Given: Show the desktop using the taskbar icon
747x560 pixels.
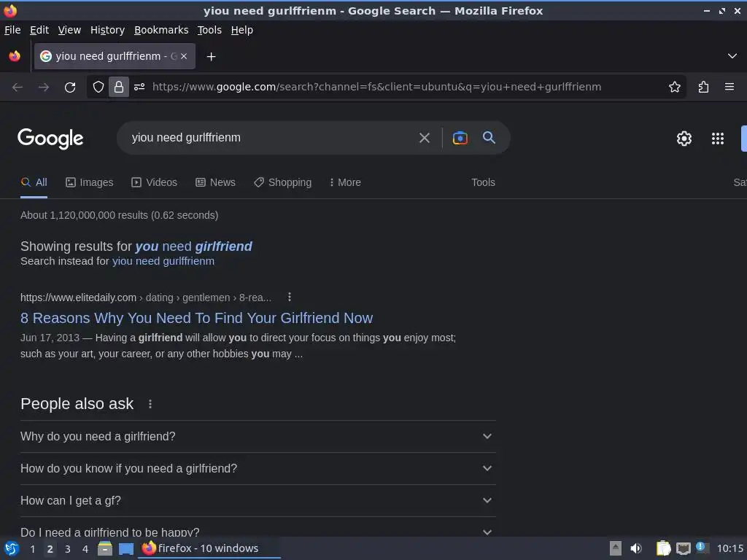Looking at the screenshot, I should (125, 549).
